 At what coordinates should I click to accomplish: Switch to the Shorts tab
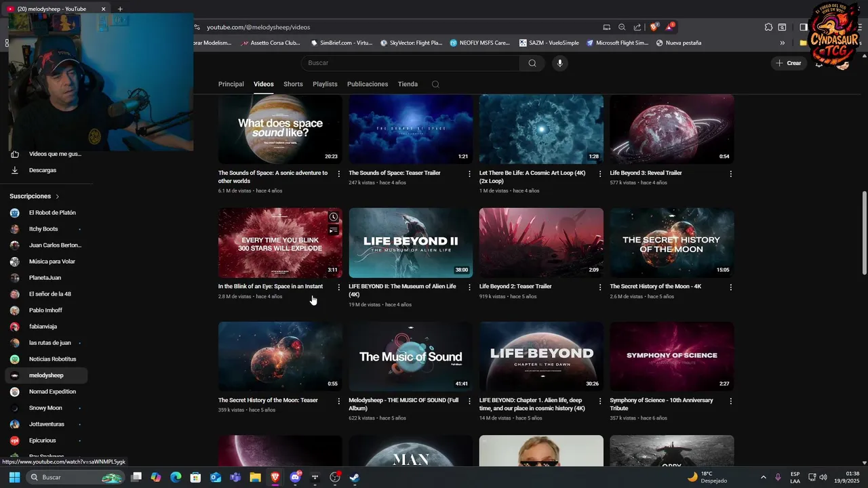tap(293, 85)
